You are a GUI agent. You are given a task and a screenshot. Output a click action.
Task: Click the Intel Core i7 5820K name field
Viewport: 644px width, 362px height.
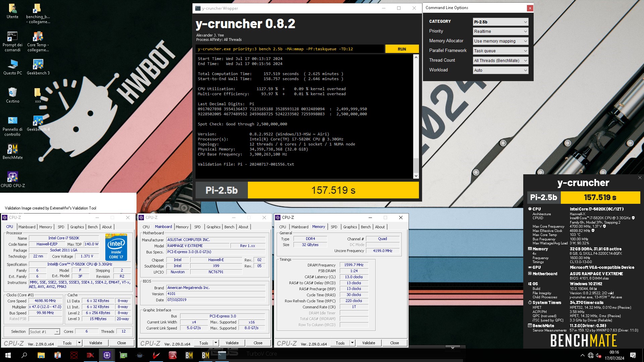click(64, 238)
